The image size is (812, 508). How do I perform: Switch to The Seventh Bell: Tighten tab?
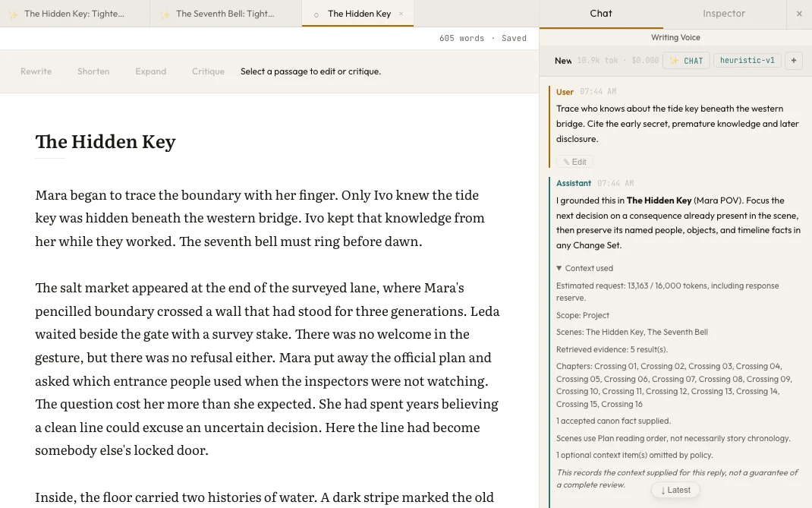coord(225,14)
